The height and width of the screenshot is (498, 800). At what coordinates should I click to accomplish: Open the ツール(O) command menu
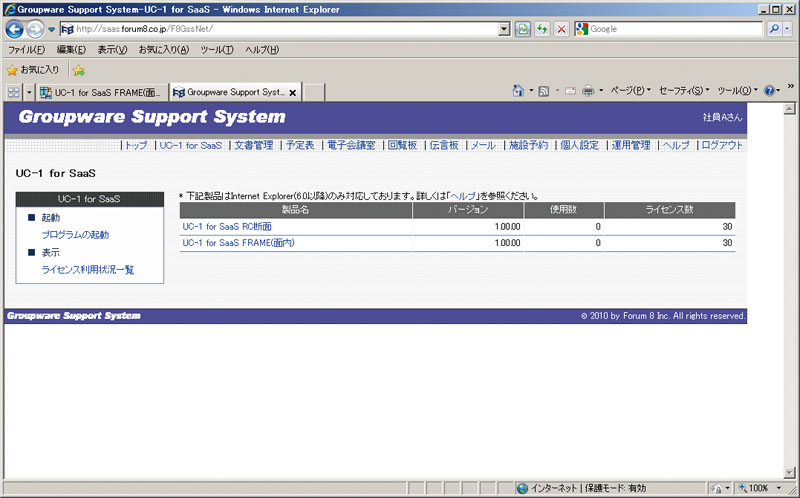click(738, 91)
